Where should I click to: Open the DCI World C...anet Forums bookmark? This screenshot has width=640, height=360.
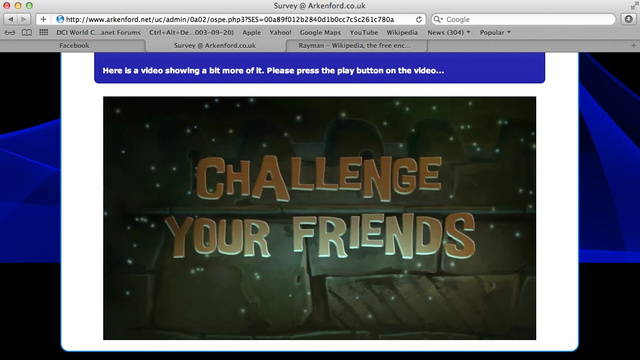click(x=98, y=32)
